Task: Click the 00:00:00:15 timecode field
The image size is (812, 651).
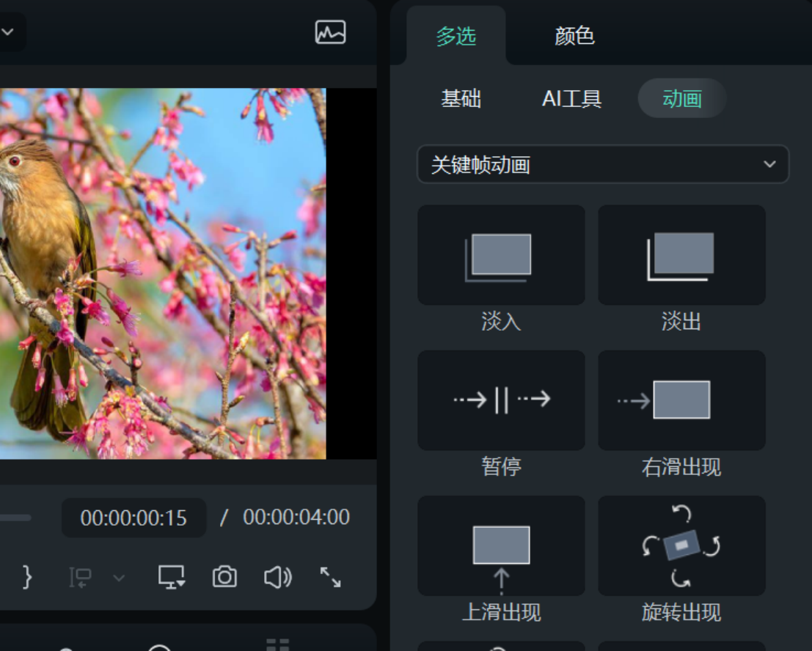Action: pyautogui.click(x=133, y=517)
